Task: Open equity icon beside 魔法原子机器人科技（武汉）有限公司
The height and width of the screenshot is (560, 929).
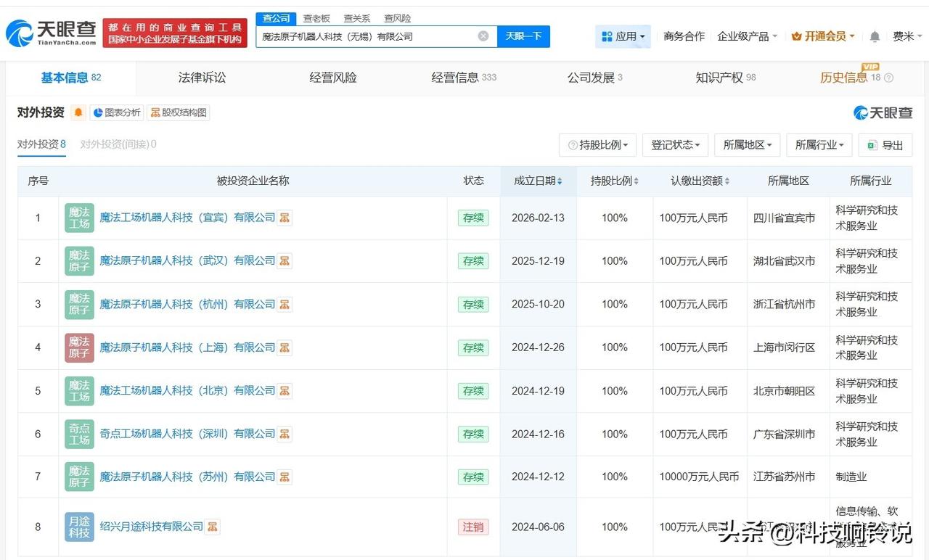Action: (285, 260)
